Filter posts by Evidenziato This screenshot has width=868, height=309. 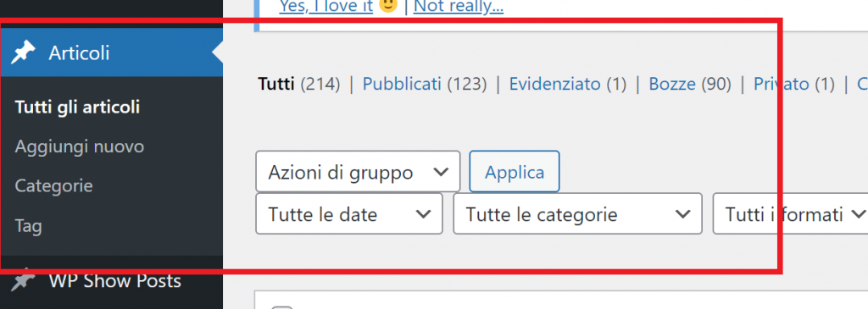pos(554,84)
